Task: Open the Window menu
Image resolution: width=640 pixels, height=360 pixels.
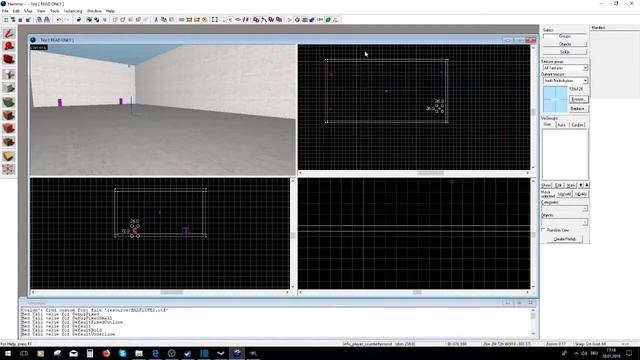Action: tap(94, 11)
